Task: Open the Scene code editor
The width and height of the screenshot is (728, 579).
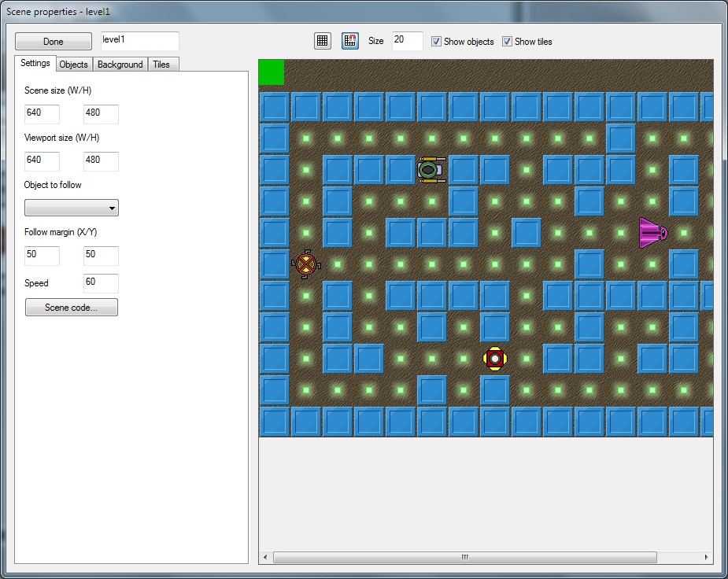Action: point(71,307)
